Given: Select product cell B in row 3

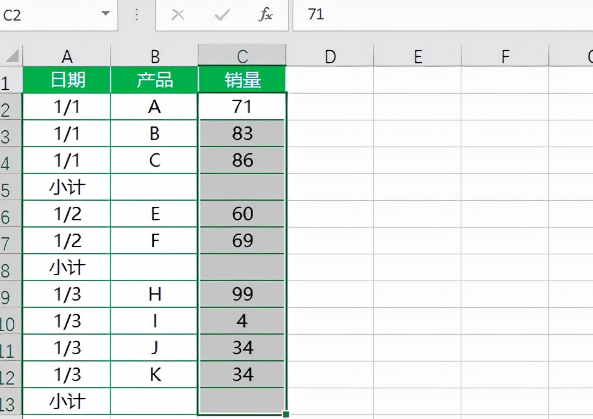Looking at the screenshot, I should pos(154,133).
